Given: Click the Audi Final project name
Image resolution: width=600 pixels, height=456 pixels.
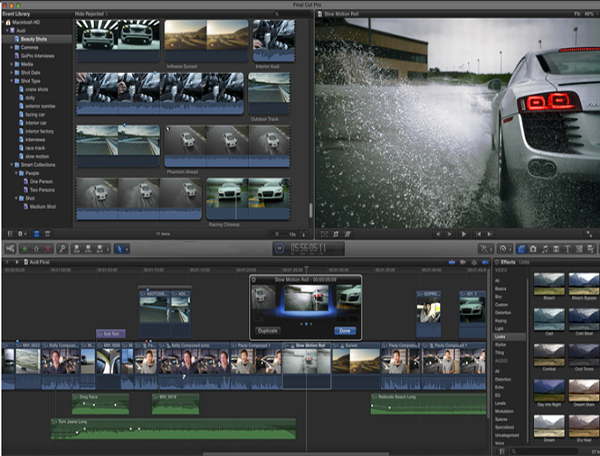Looking at the screenshot, I should 39,262.
